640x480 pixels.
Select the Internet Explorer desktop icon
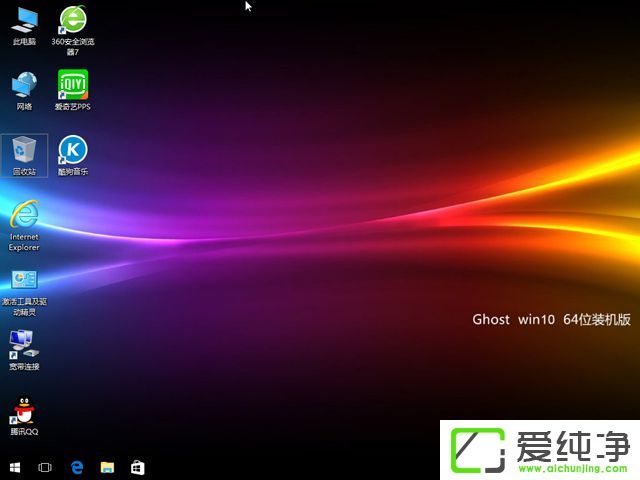tap(24, 214)
